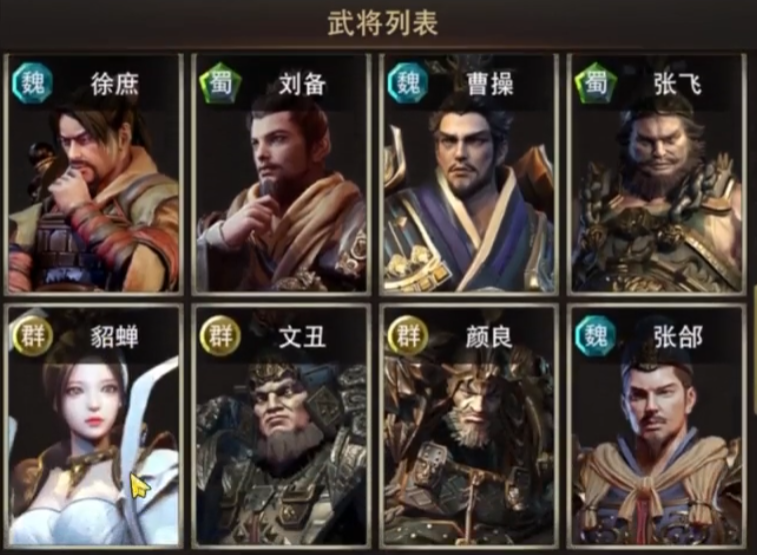The width and height of the screenshot is (757, 555).
Task: Click the Shu faction badge on 刘备 card
Action: pyautogui.click(x=220, y=83)
